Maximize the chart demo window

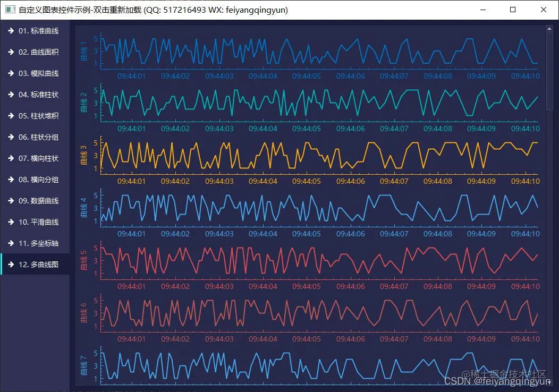pyautogui.click(x=513, y=10)
